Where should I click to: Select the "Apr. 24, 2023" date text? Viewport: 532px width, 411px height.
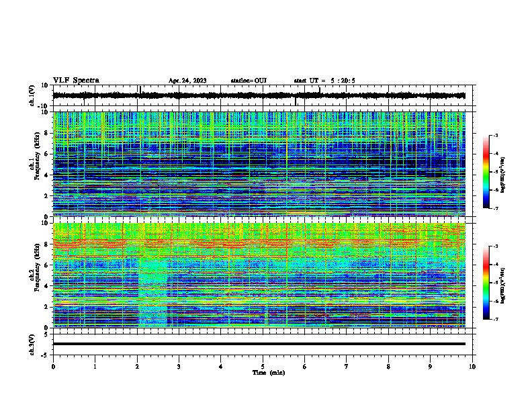coord(187,81)
